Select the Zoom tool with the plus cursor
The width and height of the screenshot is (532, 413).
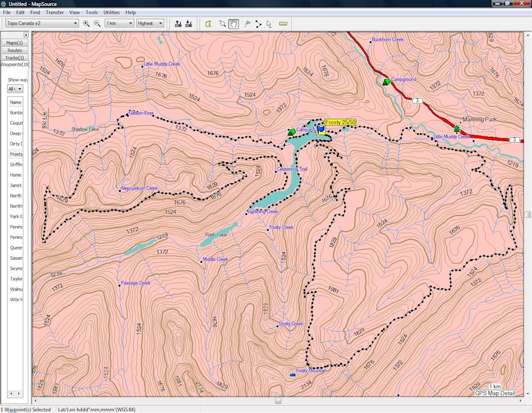(222, 23)
